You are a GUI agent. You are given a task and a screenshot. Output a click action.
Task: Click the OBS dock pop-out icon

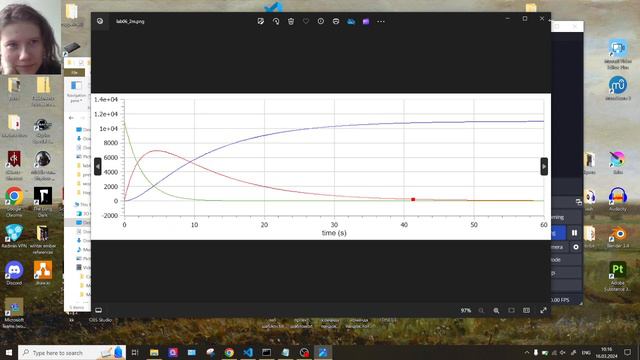click(x=578, y=202)
